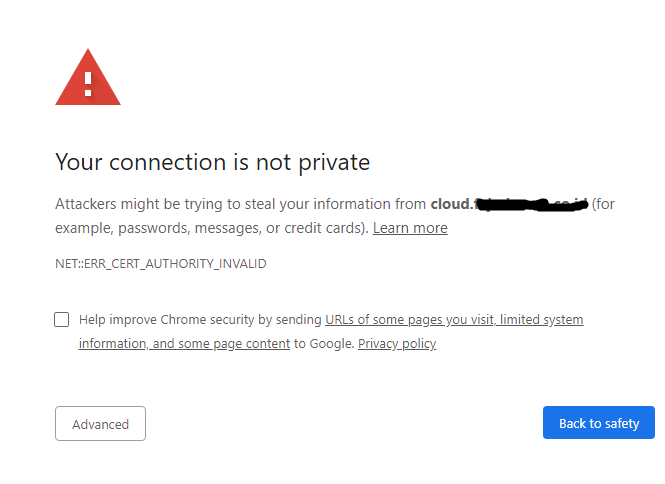Click the "to Google." text after the link

point(324,344)
